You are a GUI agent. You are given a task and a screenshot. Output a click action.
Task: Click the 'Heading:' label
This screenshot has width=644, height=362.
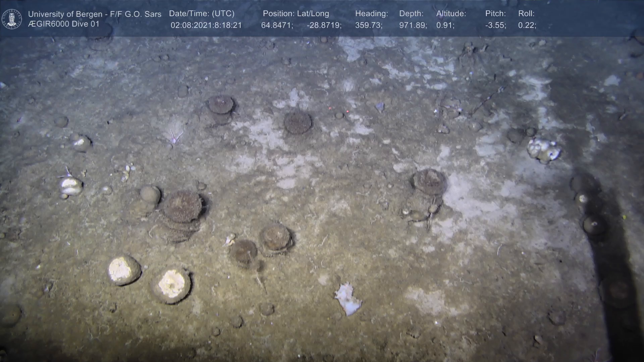(x=371, y=14)
